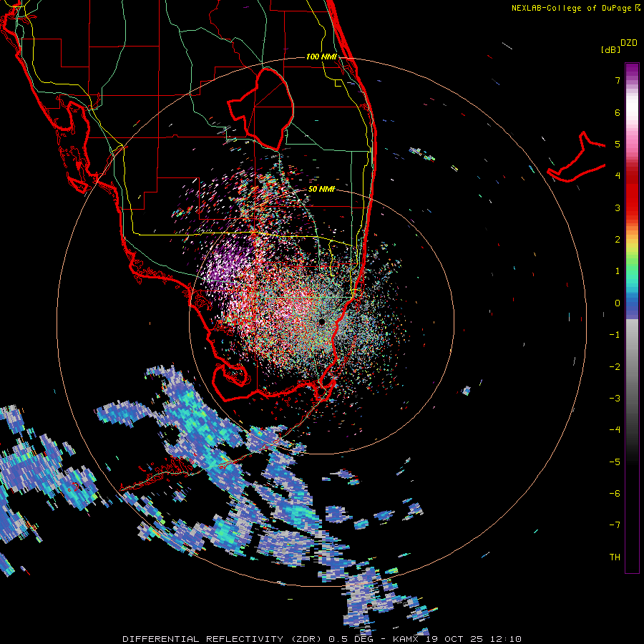Click the 4 value on the color scale
Viewport: 644px width, 644px height.
(618, 176)
